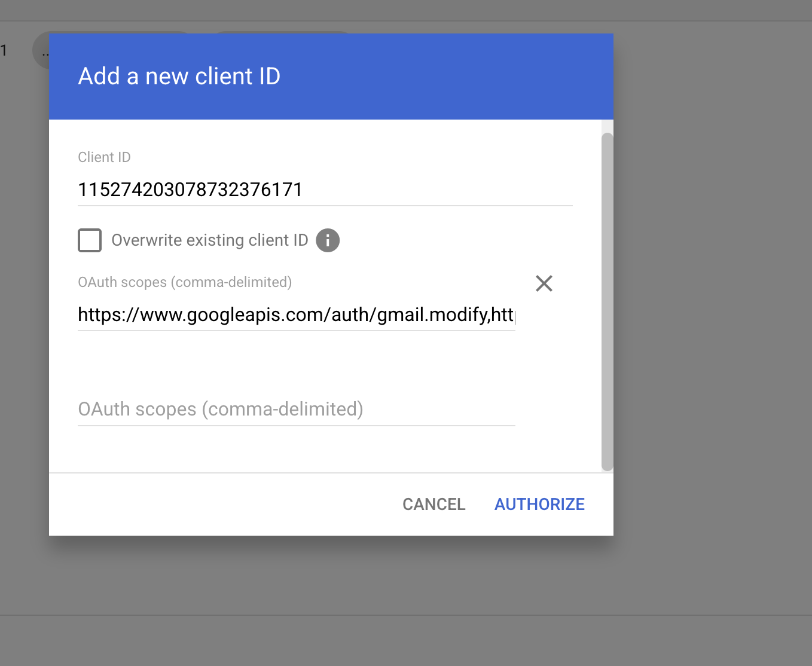The image size is (812, 666).
Task: Click the dialog's vertical scrollbar
Action: pos(608,302)
